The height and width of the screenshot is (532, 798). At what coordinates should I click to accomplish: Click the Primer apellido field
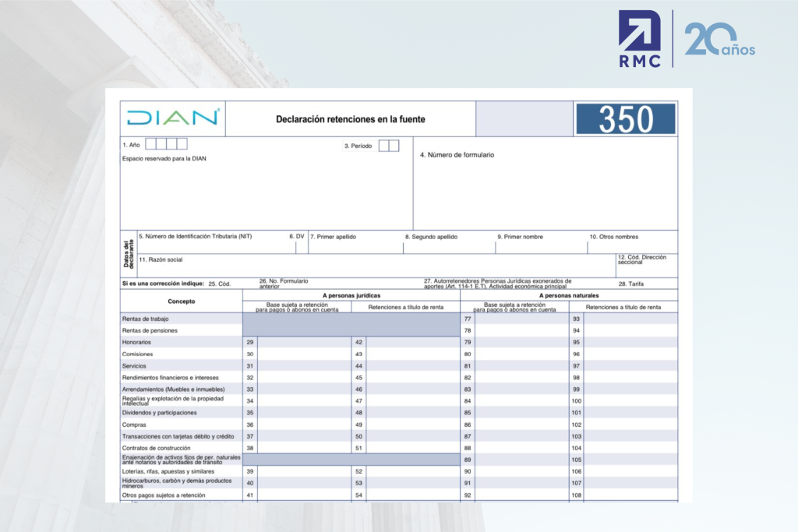coord(355,247)
